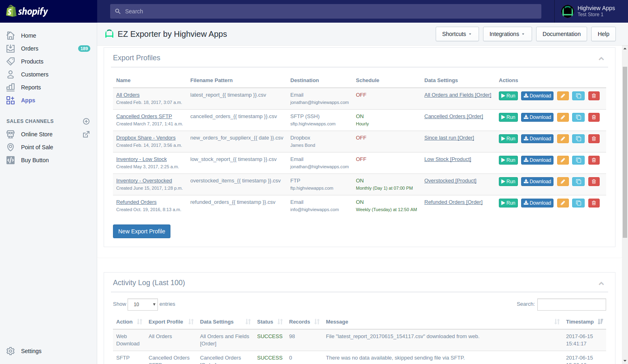Viewport: 628px width, 364px height.
Task: Click the top Search field
Action: click(x=326, y=11)
